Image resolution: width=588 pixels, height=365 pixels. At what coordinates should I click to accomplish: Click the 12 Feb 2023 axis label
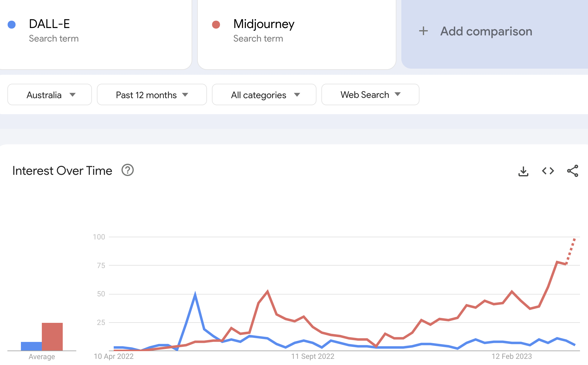click(512, 356)
